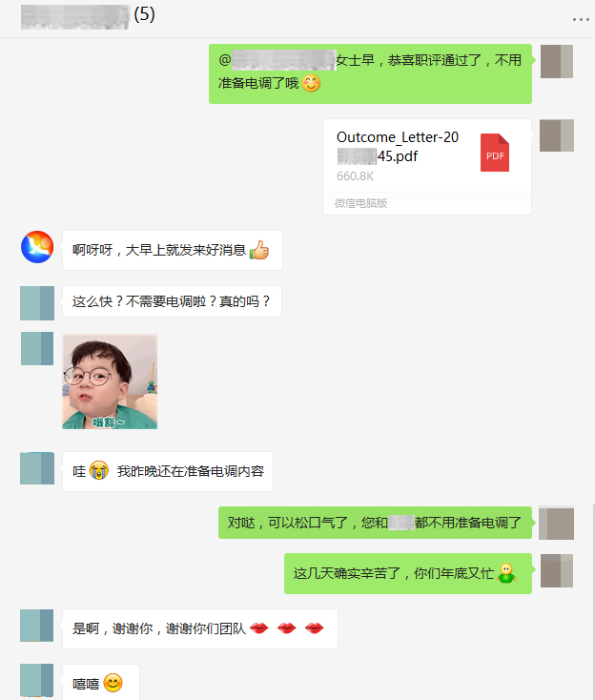Image resolution: width=595 pixels, height=700 pixels.
Task: Click the colorful bird avatar
Action: click(37, 247)
